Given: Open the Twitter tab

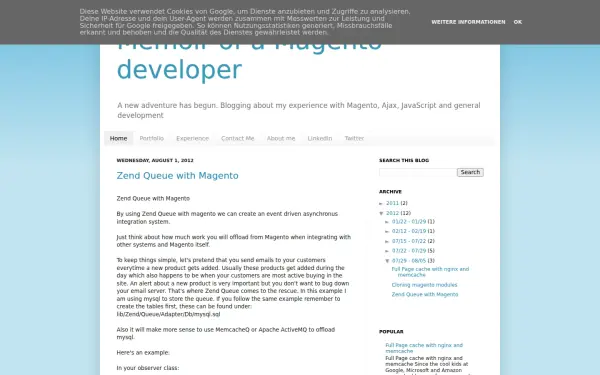Looking at the screenshot, I should [354, 139].
